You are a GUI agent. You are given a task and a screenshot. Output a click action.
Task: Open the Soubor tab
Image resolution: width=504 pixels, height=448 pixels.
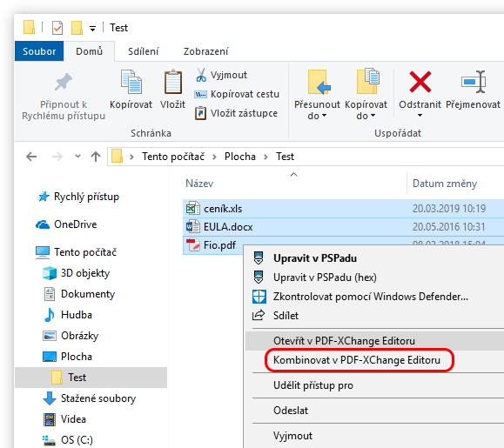pyautogui.click(x=39, y=51)
